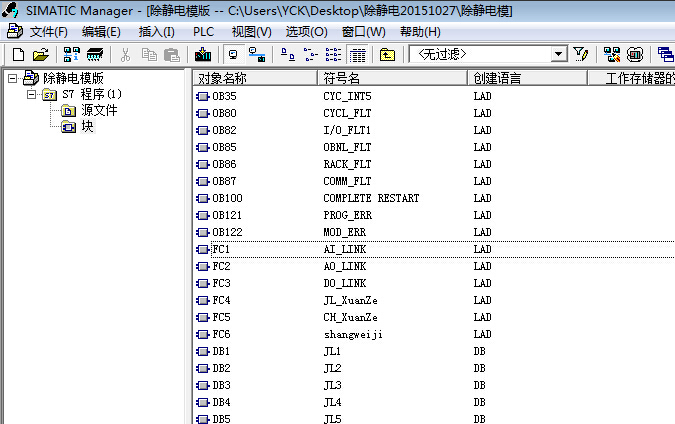The height and width of the screenshot is (424, 675).
Task: Click the symbol name shangweiji
Action: [x=353, y=334]
